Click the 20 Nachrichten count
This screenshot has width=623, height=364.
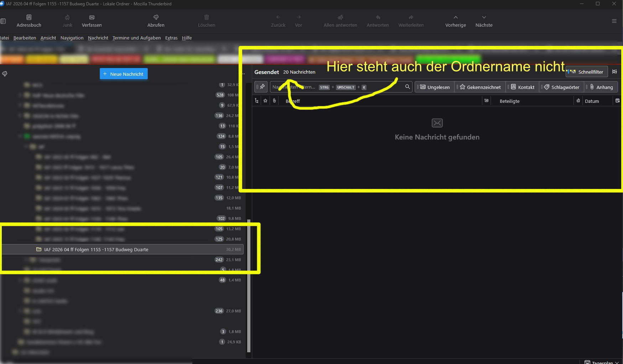[x=299, y=72]
